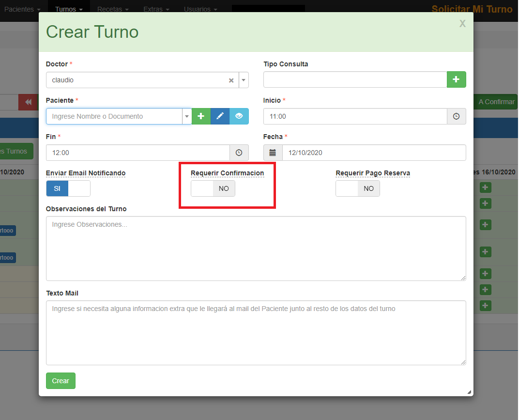
Task: Click into Observaciones del Turno textarea
Action: pyautogui.click(x=256, y=248)
